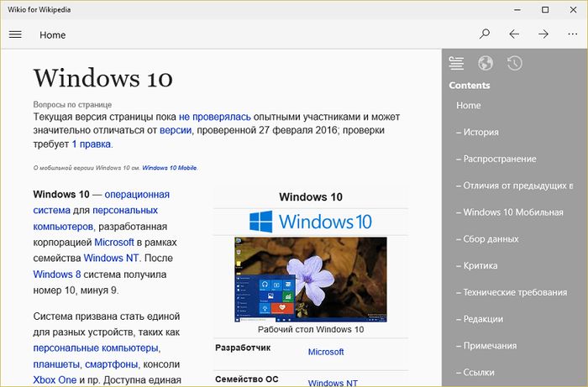588x387 pixels.
Task: Open the планшеты link
Action: click(56, 364)
